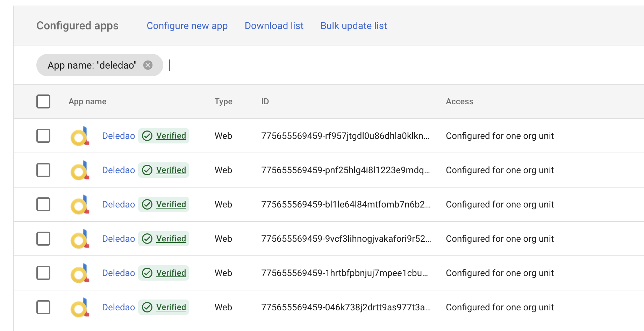Click the Bulk update list link
This screenshot has height=331, width=644.
(x=354, y=26)
